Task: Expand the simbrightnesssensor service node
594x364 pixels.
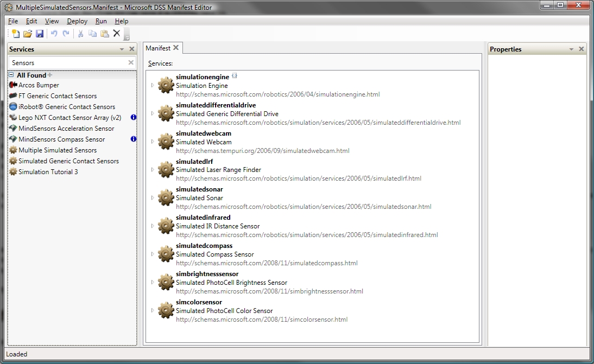Action: point(153,282)
